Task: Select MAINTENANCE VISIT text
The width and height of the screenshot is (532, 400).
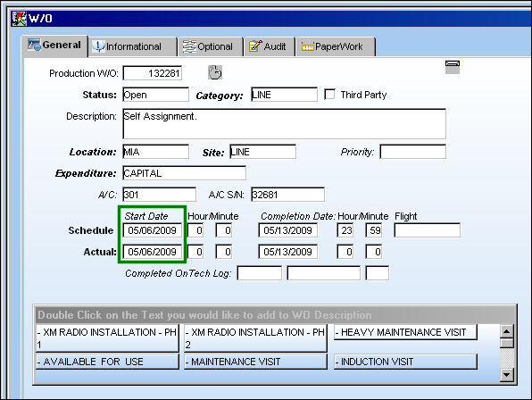Action: click(x=255, y=362)
